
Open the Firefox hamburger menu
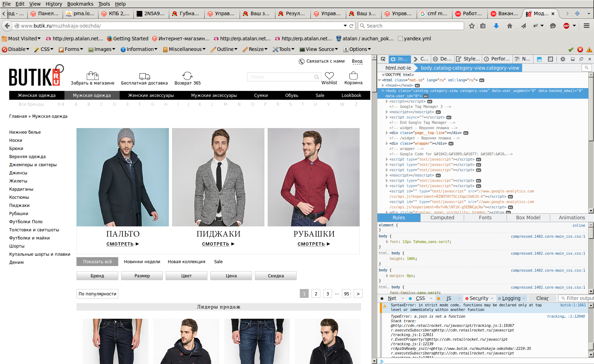coord(587,26)
